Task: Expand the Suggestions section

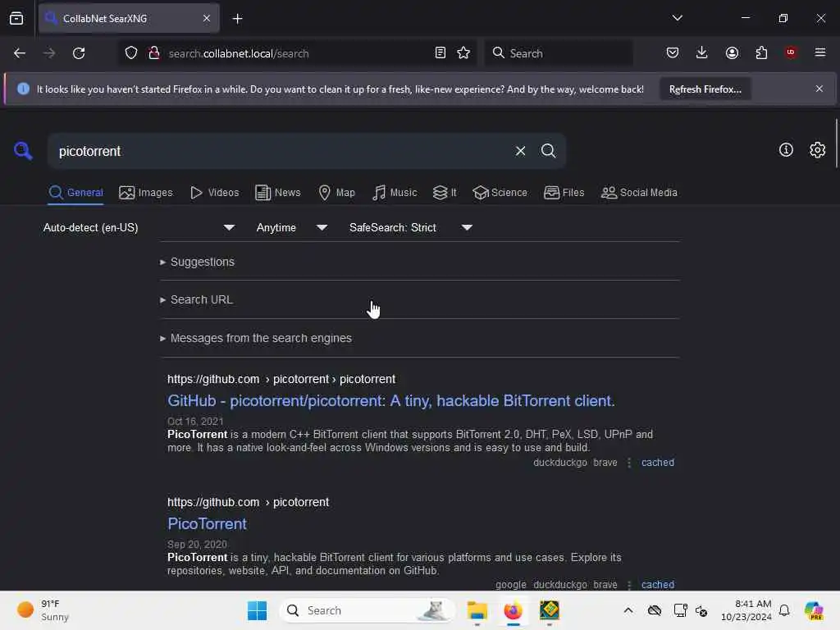Action: [197, 262]
